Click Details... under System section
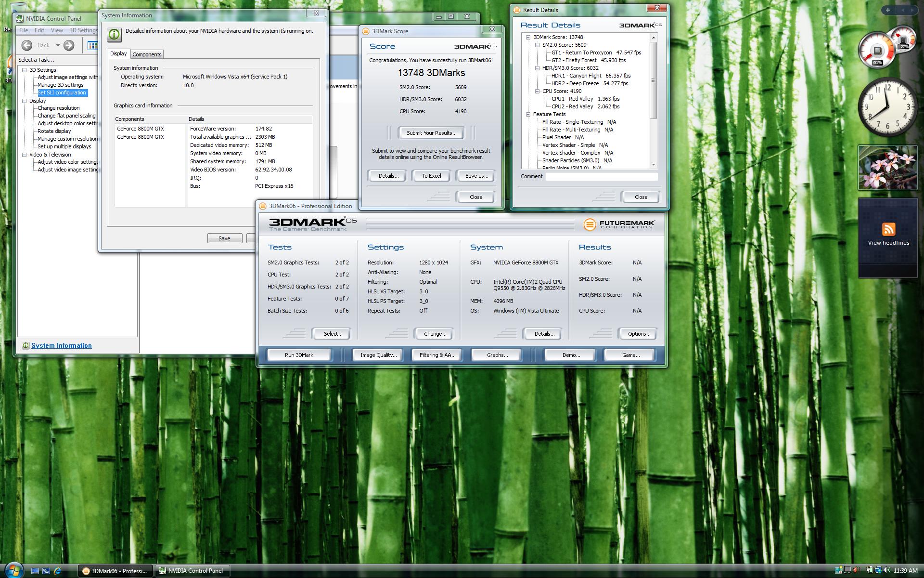Screen dimensions: 924x578 click(x=544, y=334)
